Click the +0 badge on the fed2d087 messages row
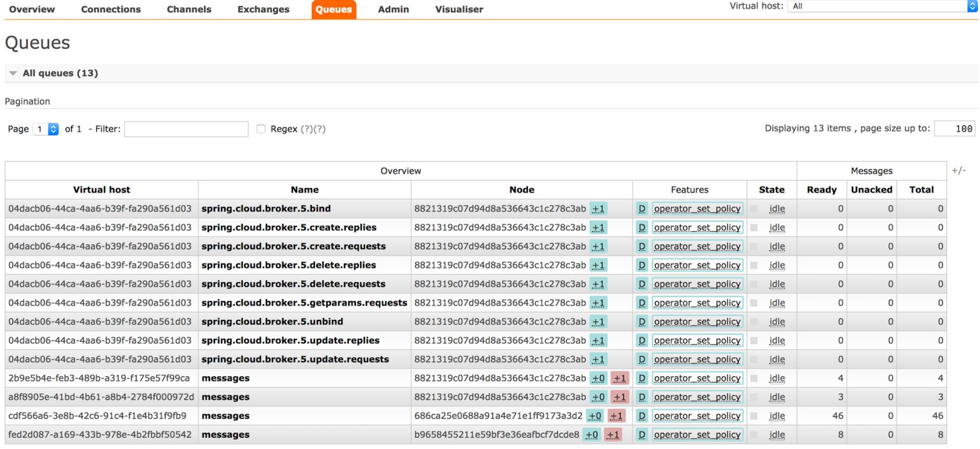 pyautogui.click(x=591, y=435)
